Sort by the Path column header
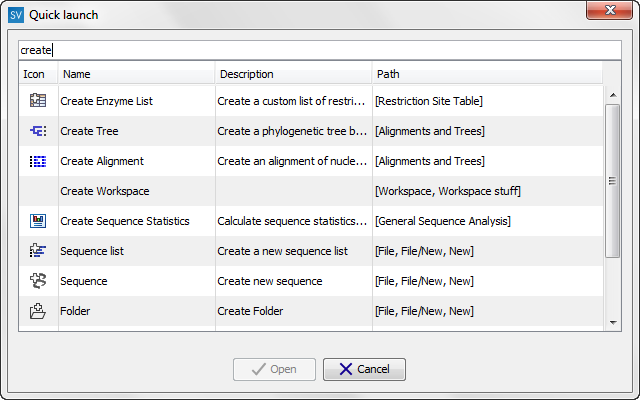This screenshot has width=640, height=400. click(487, 74)
